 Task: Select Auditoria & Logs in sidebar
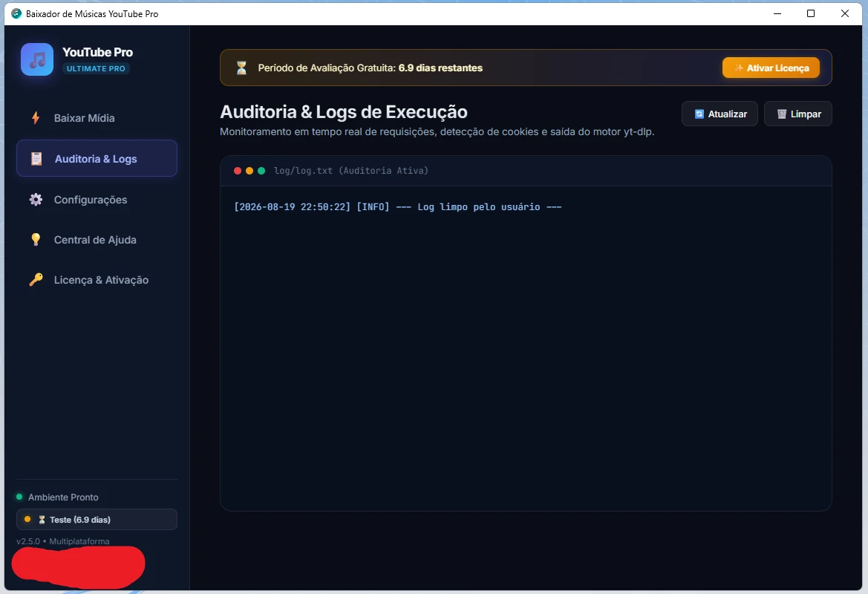point(97,158)
